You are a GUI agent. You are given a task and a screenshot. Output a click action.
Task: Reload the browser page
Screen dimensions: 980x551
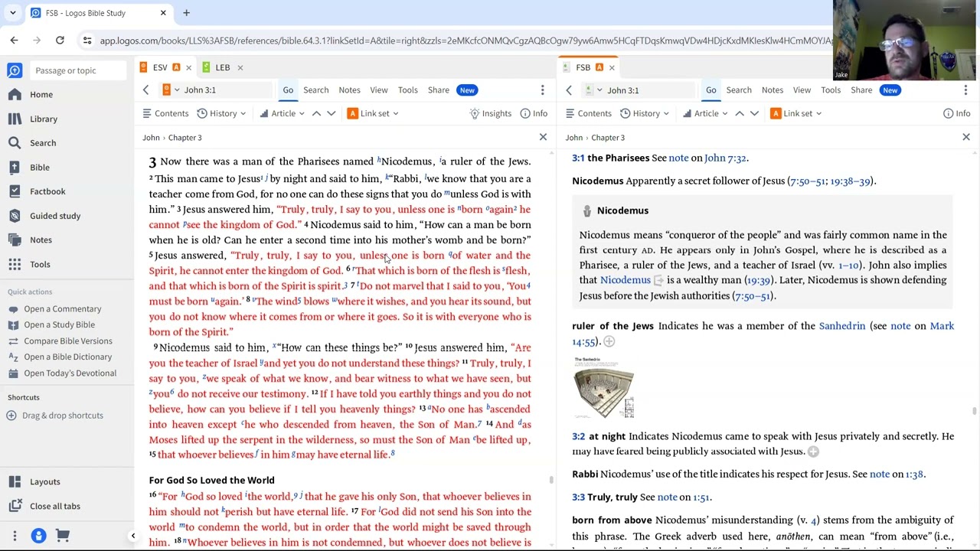click(60, 40)
